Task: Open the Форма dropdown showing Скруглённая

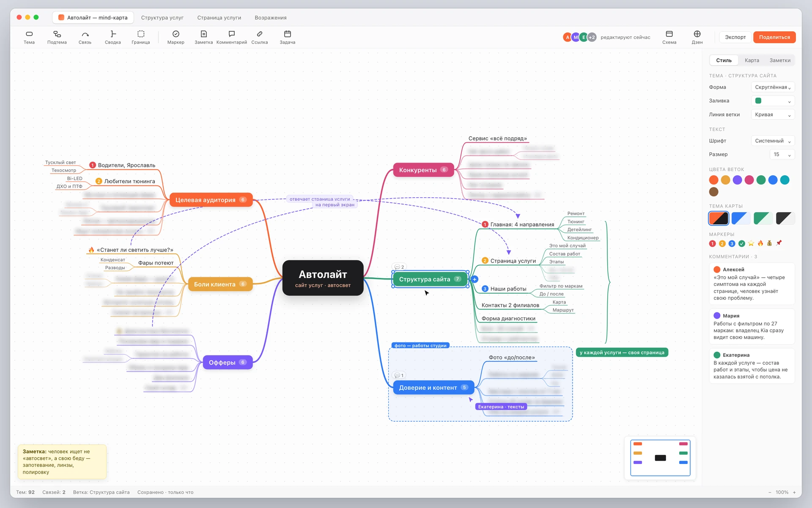Action: (x=773, y=87)
